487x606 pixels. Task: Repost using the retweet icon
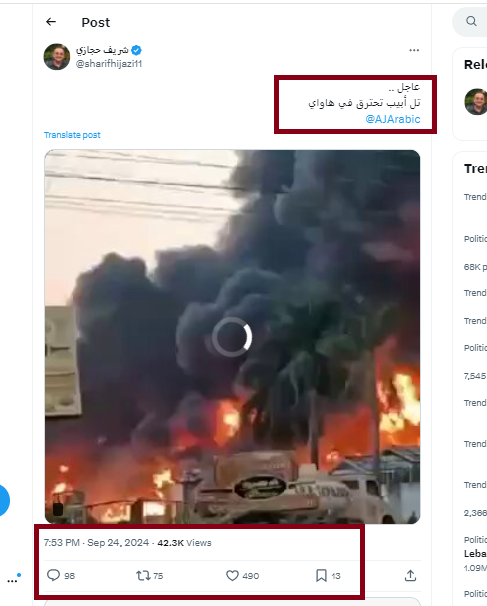(x=143, y=576)
